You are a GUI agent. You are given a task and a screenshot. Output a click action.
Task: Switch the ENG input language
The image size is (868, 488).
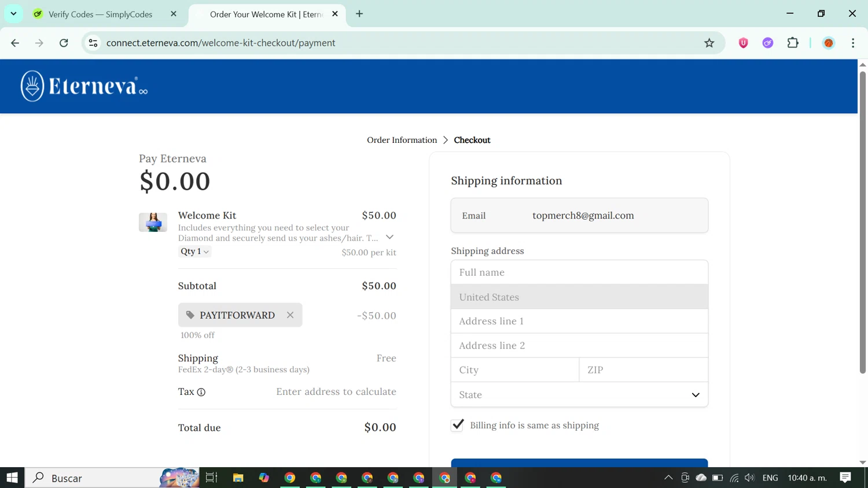click(770, 478)
